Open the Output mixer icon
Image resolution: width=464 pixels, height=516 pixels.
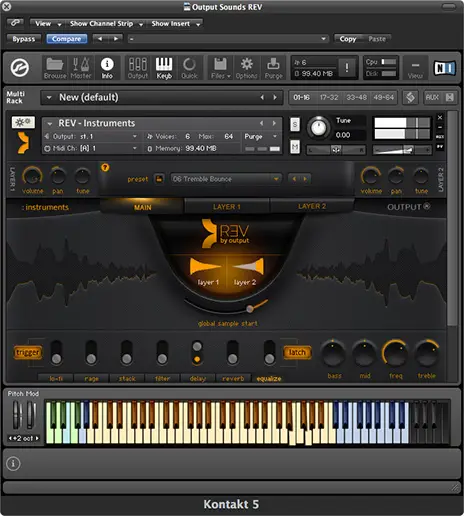tap(138, 68)
